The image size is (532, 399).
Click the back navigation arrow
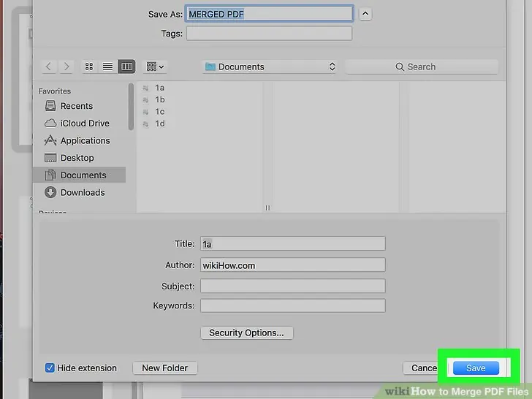click(x=49, y=66)
